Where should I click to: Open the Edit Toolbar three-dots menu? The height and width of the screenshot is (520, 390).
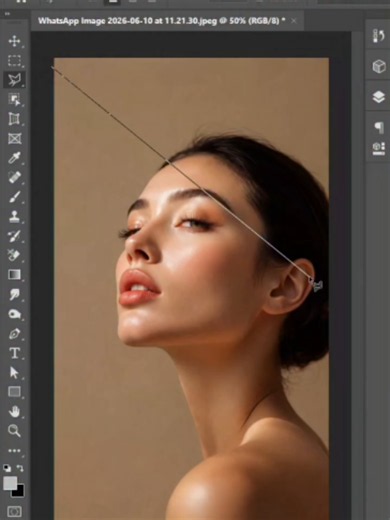(14, 450)
